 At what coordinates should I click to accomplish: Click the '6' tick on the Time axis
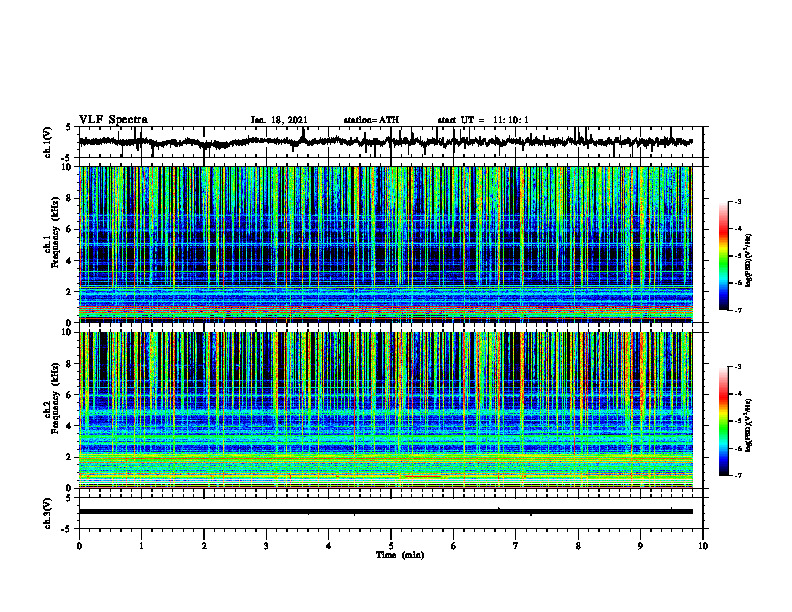click(454, 546)
